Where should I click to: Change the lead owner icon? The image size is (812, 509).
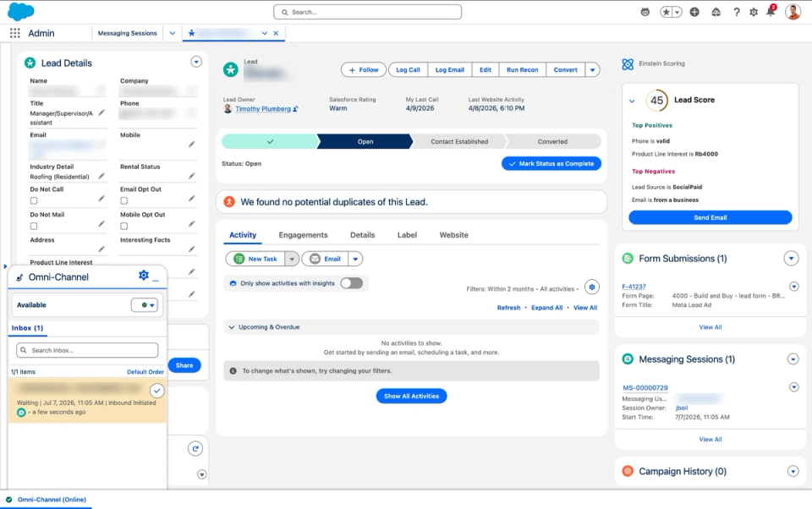tap(296, 109)
